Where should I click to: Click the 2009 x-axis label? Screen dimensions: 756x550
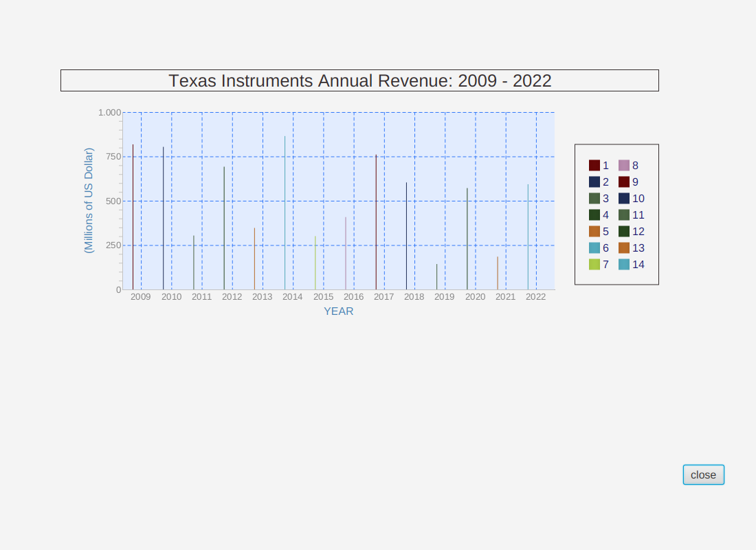pos(141,297)
